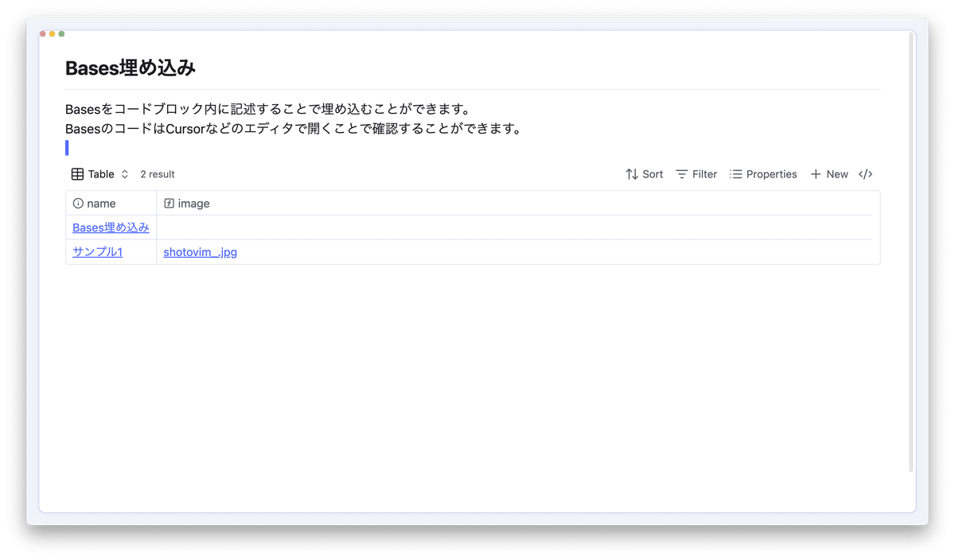Select the Table view tab
This screenshot has width=955, height=560.
[x=100, y=173]
